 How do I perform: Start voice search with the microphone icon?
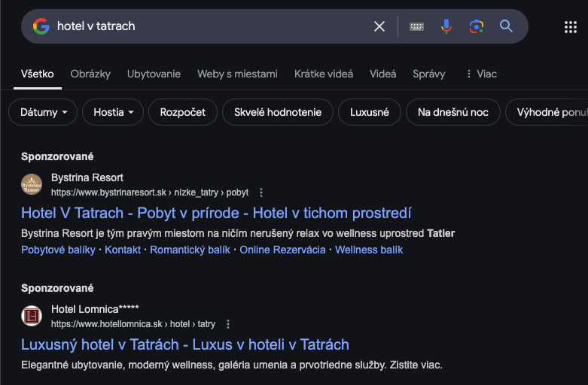click(x=446, y=26)
